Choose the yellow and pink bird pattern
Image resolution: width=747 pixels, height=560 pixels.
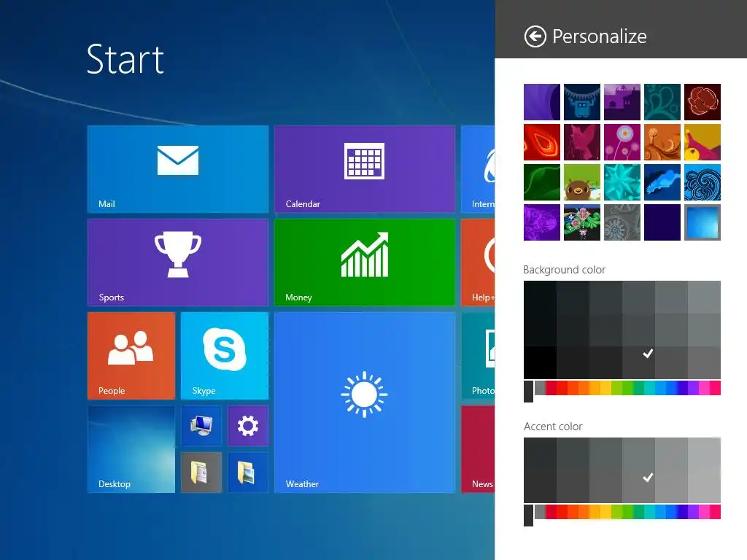point(703,142)
